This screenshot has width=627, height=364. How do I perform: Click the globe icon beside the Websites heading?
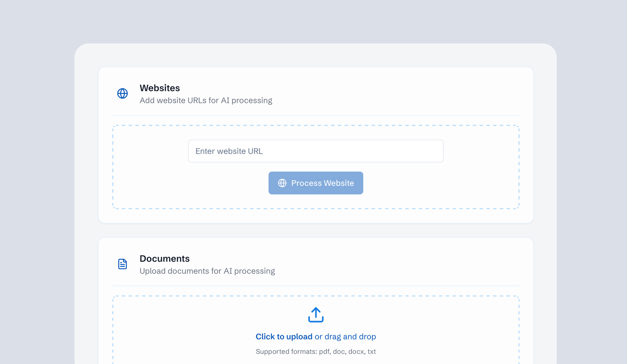(x=122, y=94)
